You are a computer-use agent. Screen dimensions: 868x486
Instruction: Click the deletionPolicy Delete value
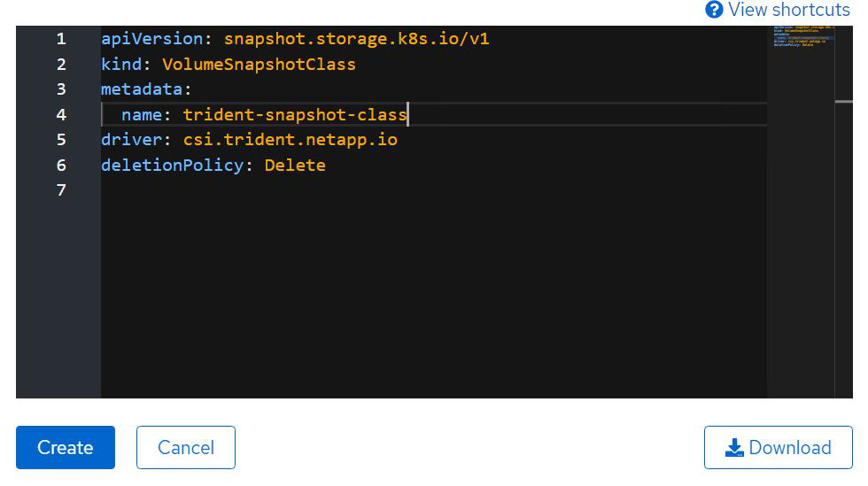(x=294, y=166)
